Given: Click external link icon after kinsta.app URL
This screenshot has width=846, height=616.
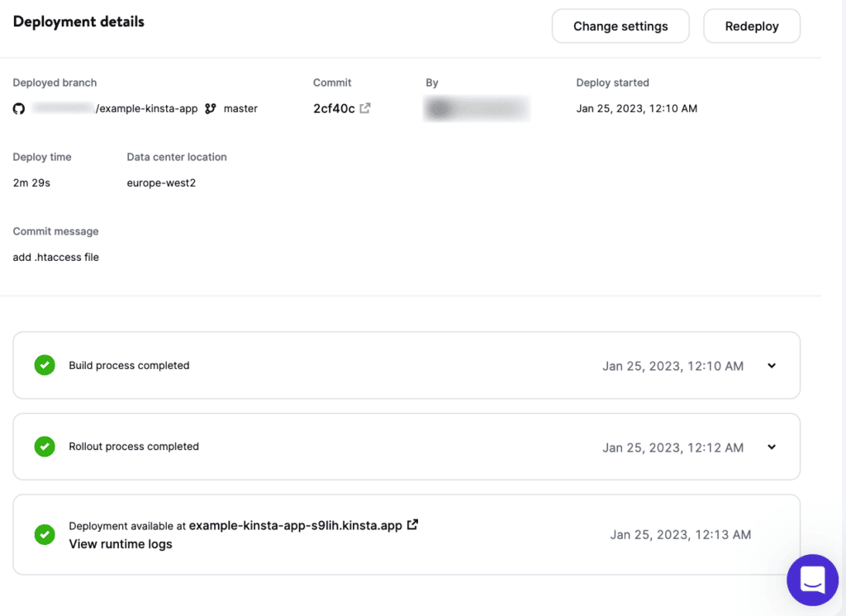Looking at the screenshot, I should coord(411,524).
